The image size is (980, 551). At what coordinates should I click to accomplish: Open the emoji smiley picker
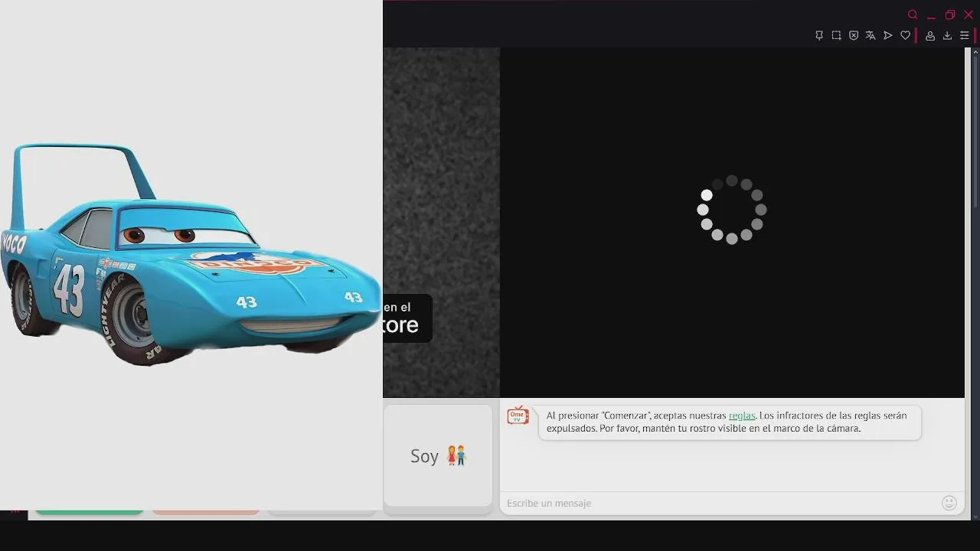pyautogui.click(x=949, y=503)
